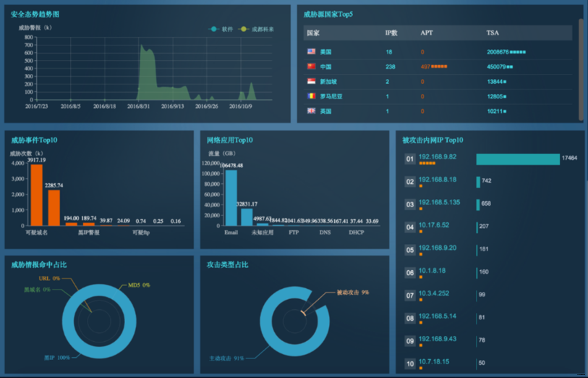
Task: Click the orange bar labeled 3917.19
Action: click(37, 196)
